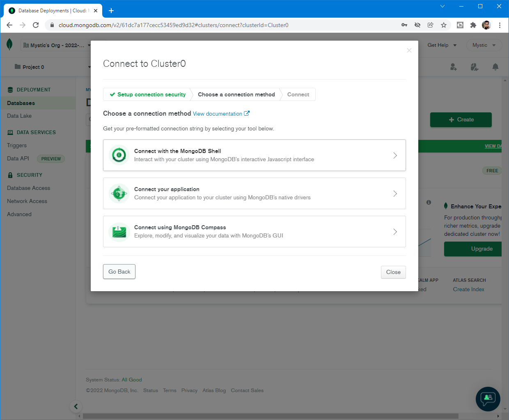Click the MongoDB leaf logo
This screenshot has width=509, height=420.
click(x=9, y=44)
